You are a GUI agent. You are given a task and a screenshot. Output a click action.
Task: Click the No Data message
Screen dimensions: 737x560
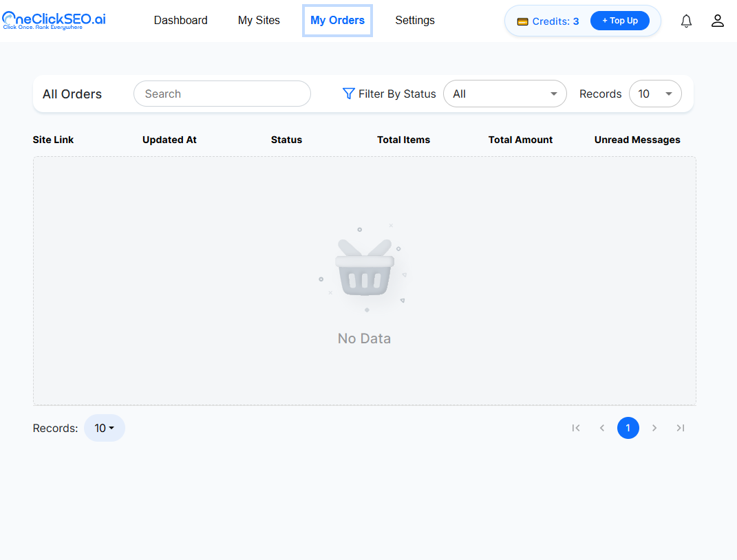(x=364, y=338)
